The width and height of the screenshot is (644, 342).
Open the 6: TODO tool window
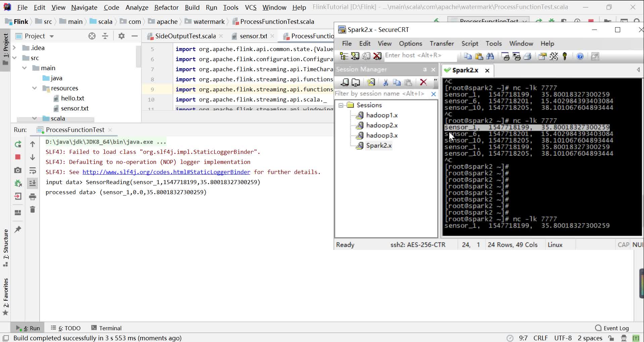pyautogui.click(x=66, y=328)
